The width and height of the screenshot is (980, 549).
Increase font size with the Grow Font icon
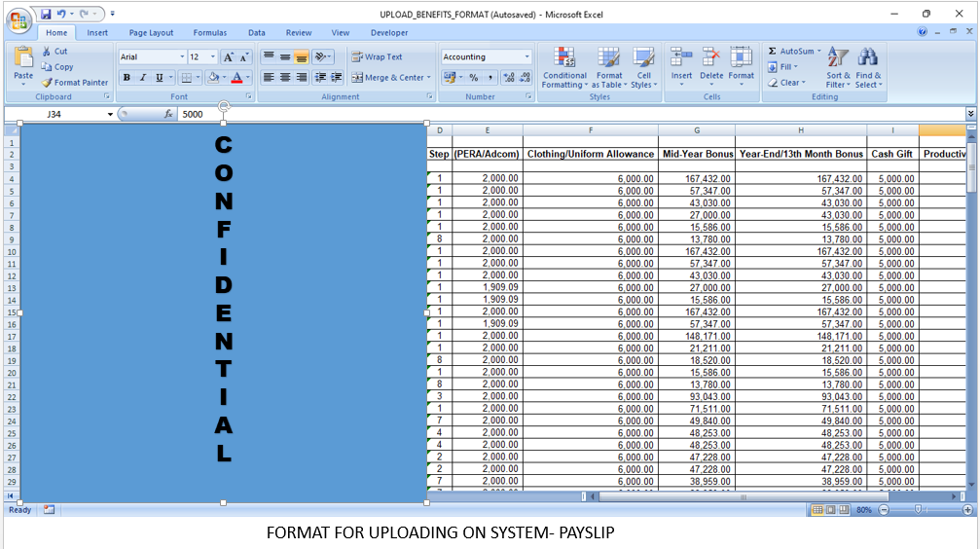point(229,56)
